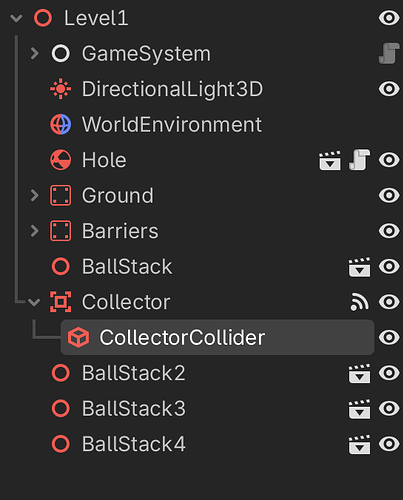403x500 pixels.
Task: Select the WorldEnvironment node
Action: (x=172, y=124)
